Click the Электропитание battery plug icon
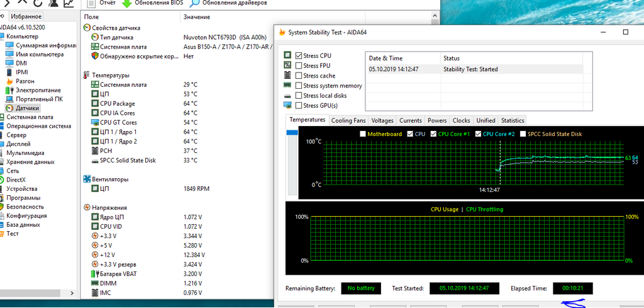 click(x=9, y=90)
